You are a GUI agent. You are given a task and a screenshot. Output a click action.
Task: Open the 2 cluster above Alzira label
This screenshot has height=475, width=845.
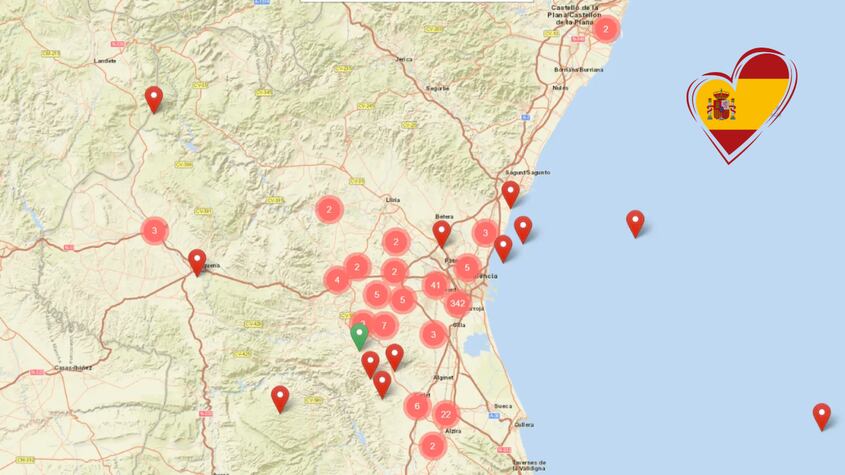click(432, 446)
